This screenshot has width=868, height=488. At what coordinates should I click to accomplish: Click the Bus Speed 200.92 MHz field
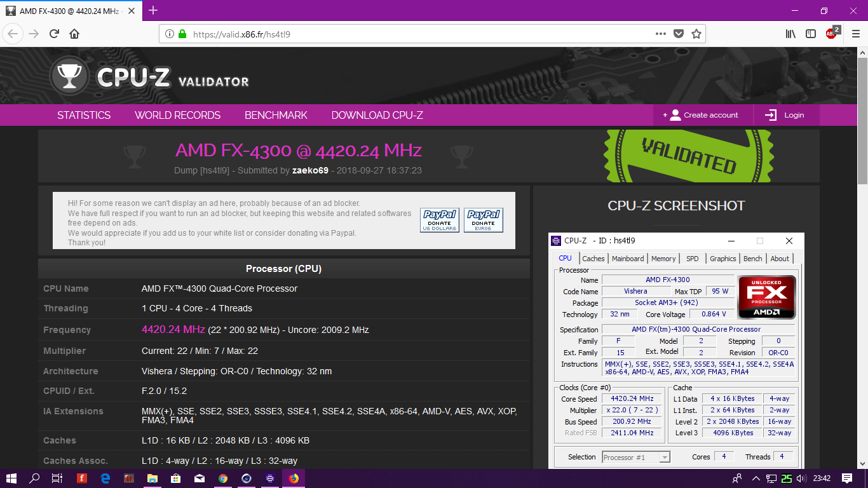(x=632, y=421)
